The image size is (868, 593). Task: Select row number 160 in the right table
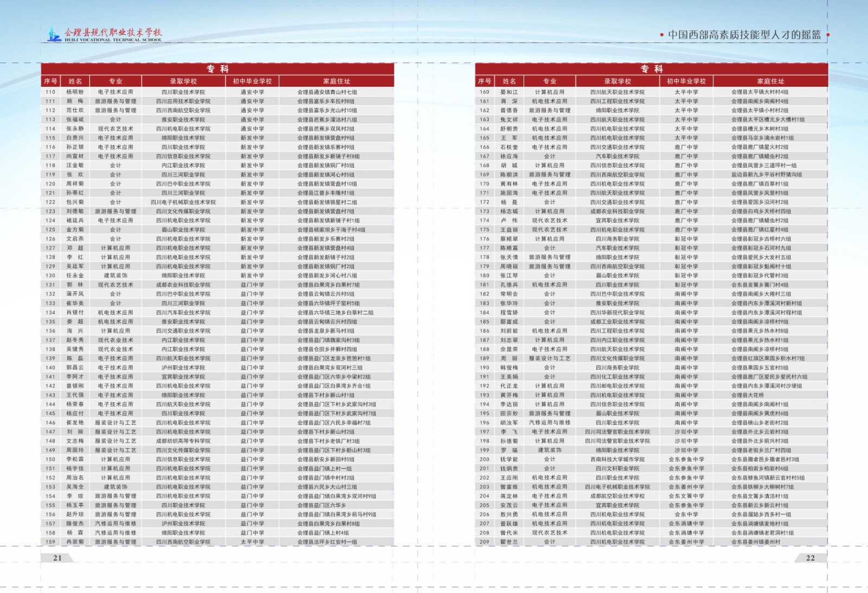(484, 92)
